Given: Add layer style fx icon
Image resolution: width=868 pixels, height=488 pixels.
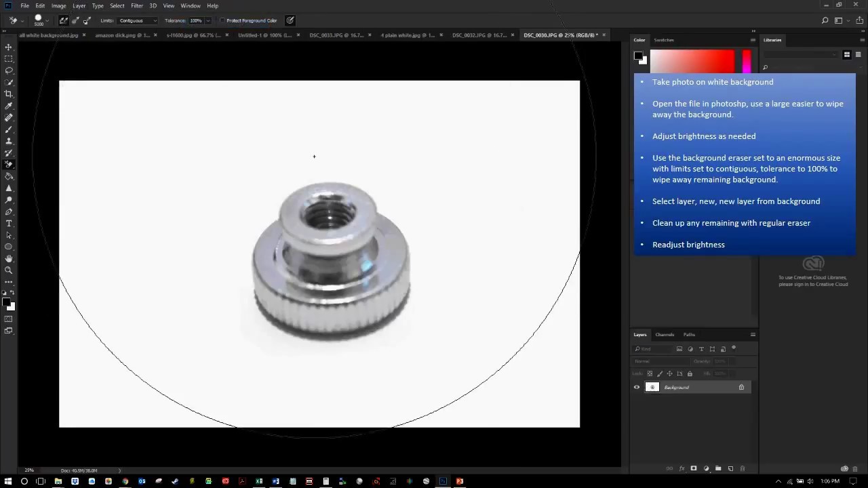Looking at the screenshot, I should [x=682, y=468].
